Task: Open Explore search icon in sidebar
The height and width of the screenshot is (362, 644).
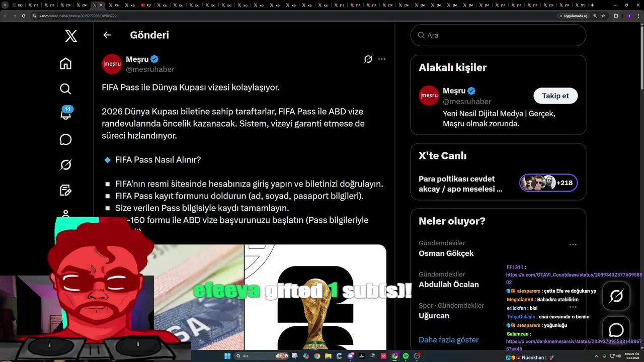Action: pos(65,89)
